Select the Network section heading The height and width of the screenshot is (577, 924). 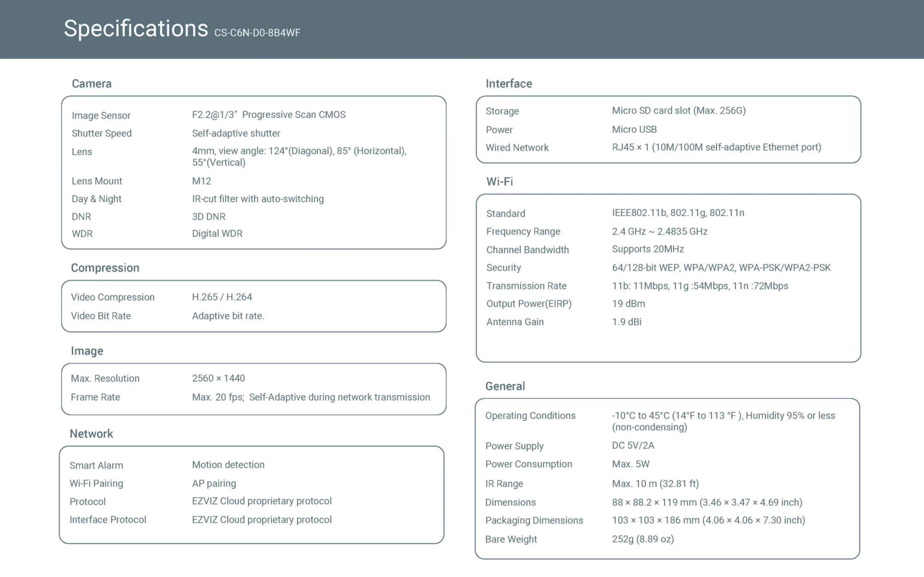point(91,433)
